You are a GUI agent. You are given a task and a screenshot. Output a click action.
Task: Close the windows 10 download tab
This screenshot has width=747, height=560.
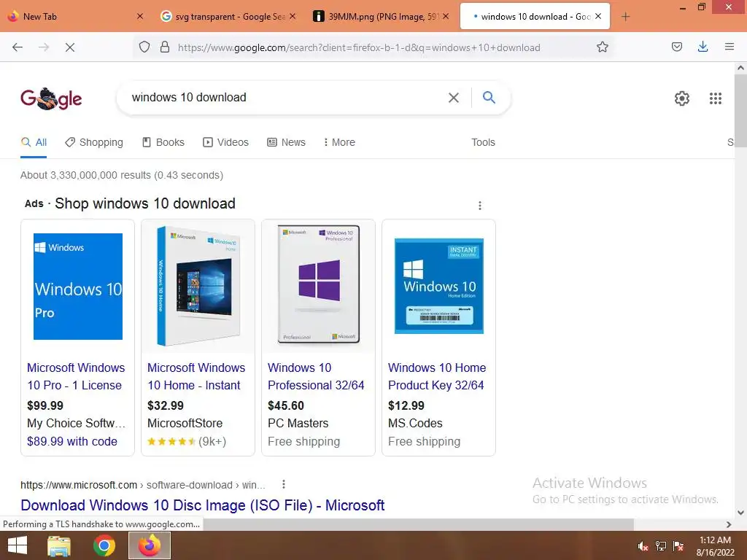point(598,16)
